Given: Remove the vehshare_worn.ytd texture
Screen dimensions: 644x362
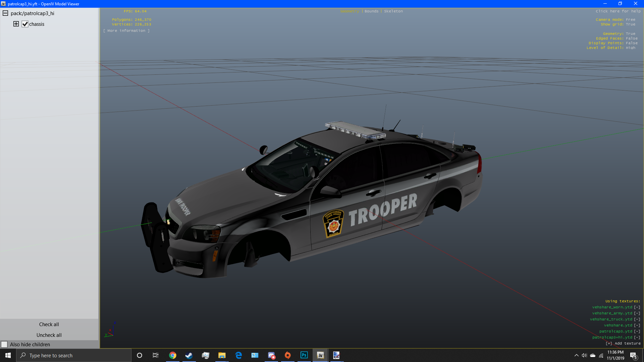Looking at the screenshot, I should [x=637, y=307].
